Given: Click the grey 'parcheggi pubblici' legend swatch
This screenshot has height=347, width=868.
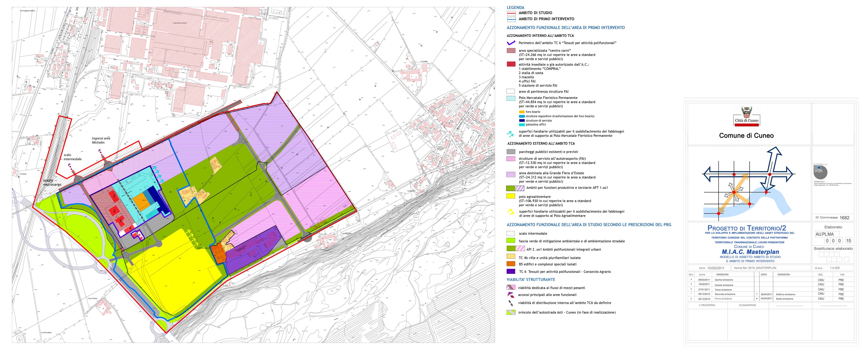Looking at the screenshot, I should tap(511, 152).
